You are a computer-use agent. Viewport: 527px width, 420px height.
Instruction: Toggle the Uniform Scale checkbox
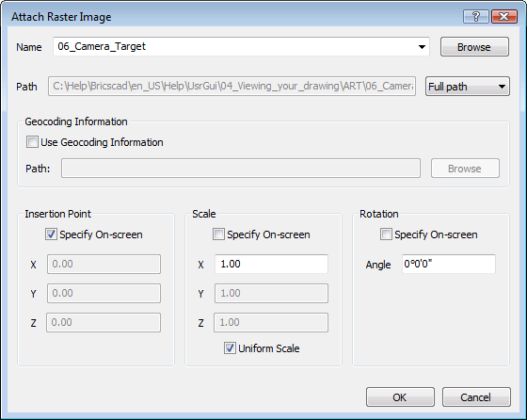(x=230, y=348)
